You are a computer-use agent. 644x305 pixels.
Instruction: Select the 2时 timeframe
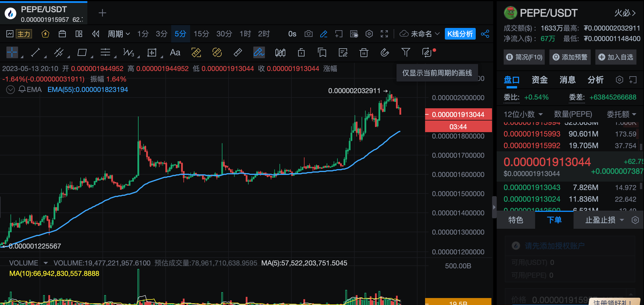[264, 34]
